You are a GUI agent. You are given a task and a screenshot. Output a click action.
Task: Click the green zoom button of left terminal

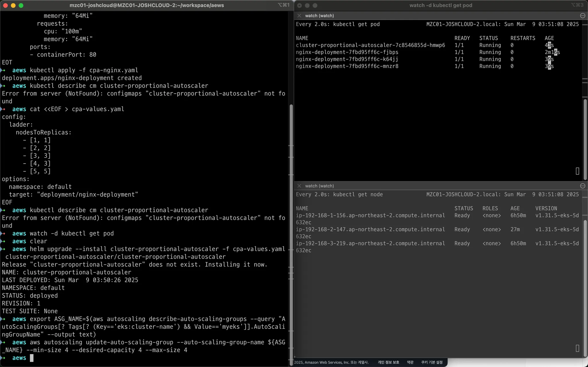tap(21, 5)
